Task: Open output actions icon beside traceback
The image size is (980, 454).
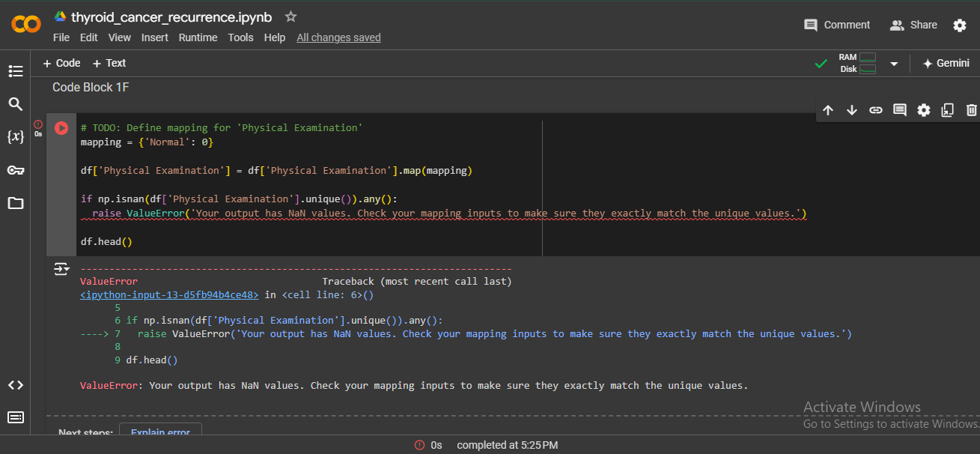Action: point(61,269)
